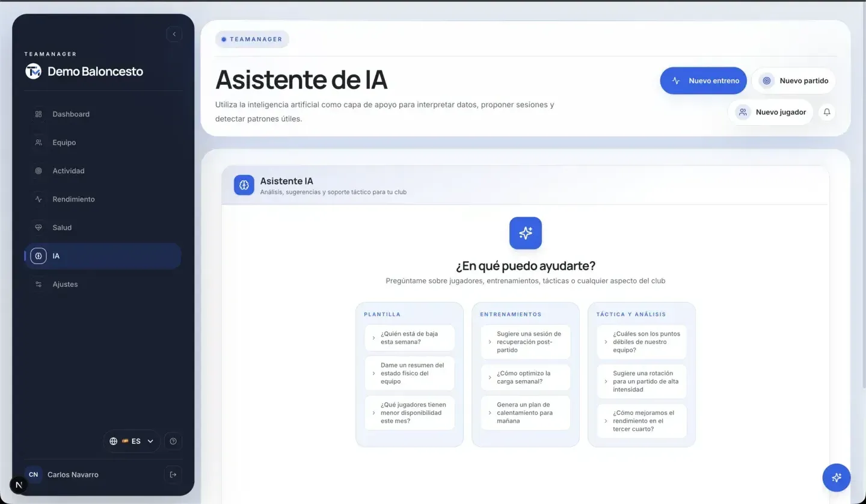Image resolution: width=866 pixels, height=504 pixels.
Task: Pick "Genera un plan de calentamiento" prompt
Action: 526,413
